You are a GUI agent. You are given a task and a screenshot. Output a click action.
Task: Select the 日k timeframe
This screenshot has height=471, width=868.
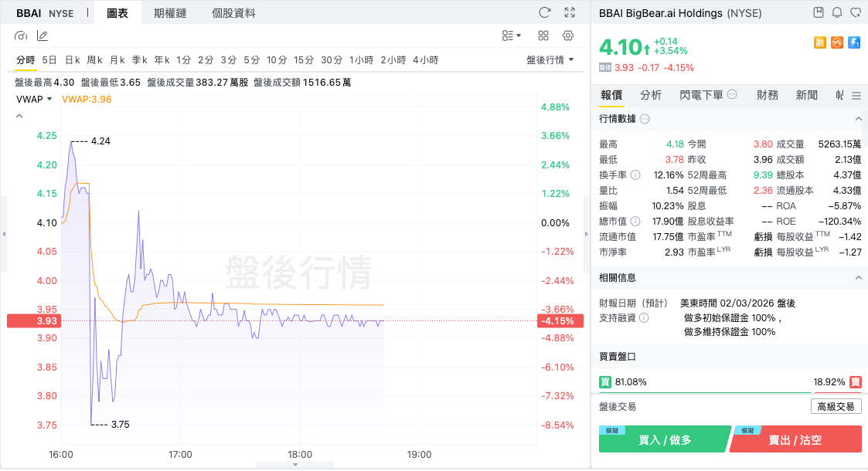(x=72, y=59)
